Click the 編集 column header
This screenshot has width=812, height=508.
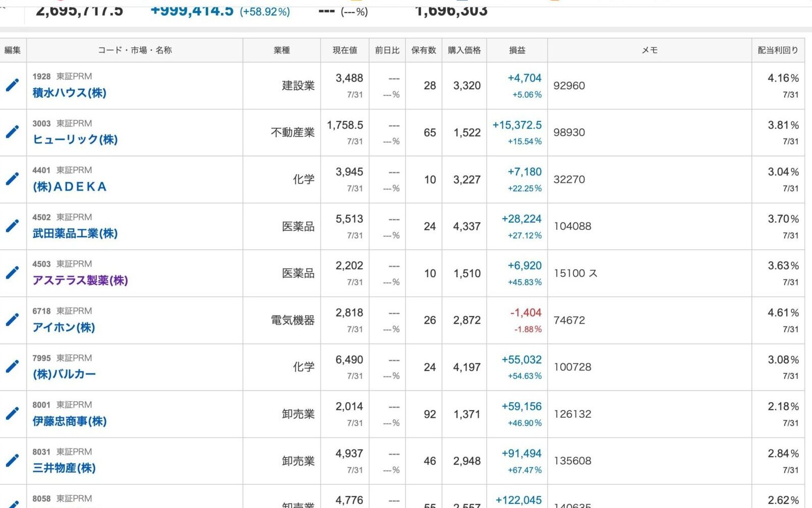coord(13,50)
